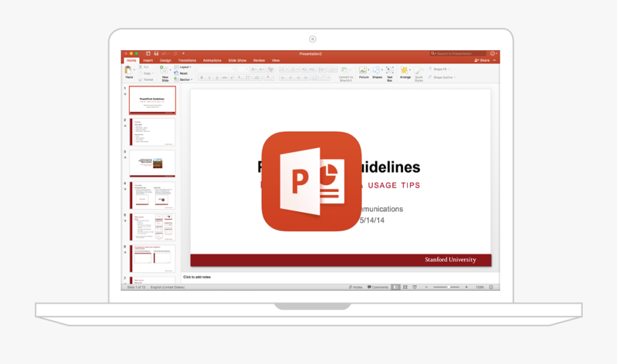
Task: Clear formatting with eraser A icon
Action: (x=270, y=69)
